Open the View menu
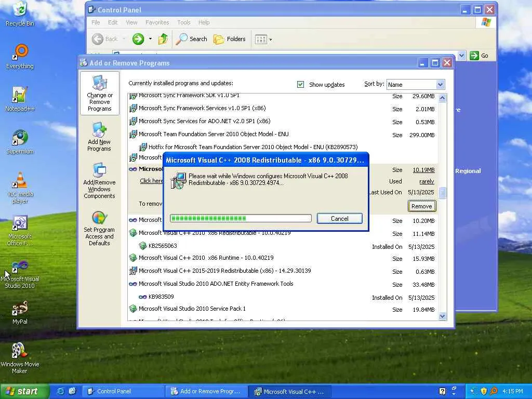The width and height of the screenshot is (532, 399). (131, 22)
